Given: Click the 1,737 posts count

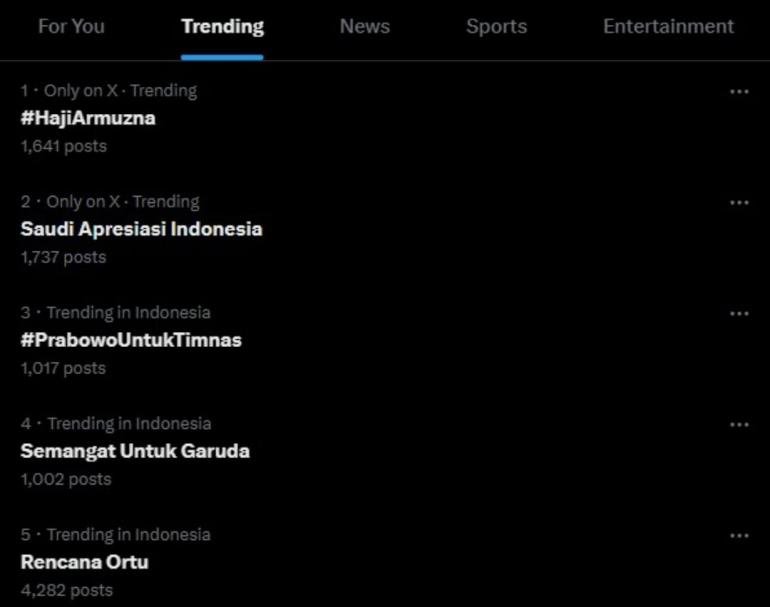Looking at the screenshot, I should (63, 257).
